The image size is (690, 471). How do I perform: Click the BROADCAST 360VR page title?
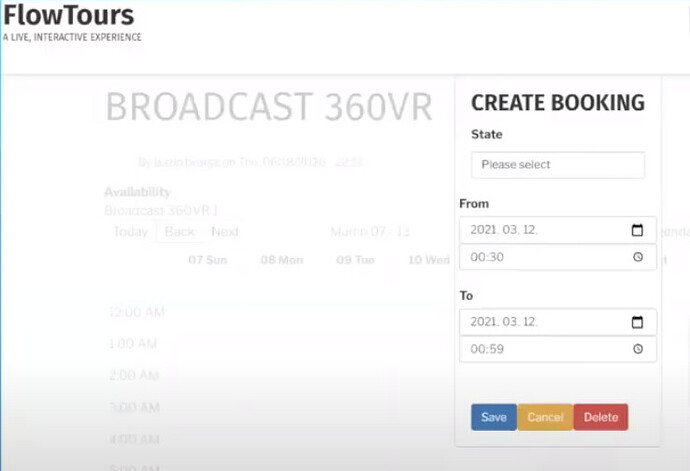(269, 107)
